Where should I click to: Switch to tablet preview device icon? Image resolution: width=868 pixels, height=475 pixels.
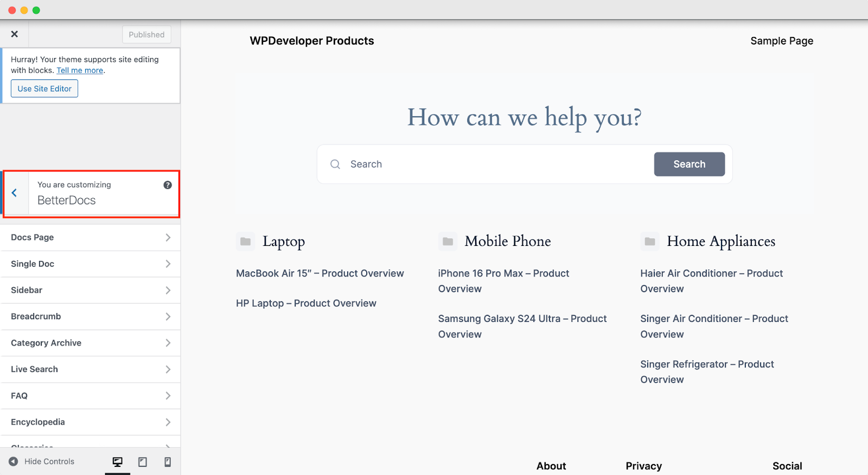tap(143, 461)
